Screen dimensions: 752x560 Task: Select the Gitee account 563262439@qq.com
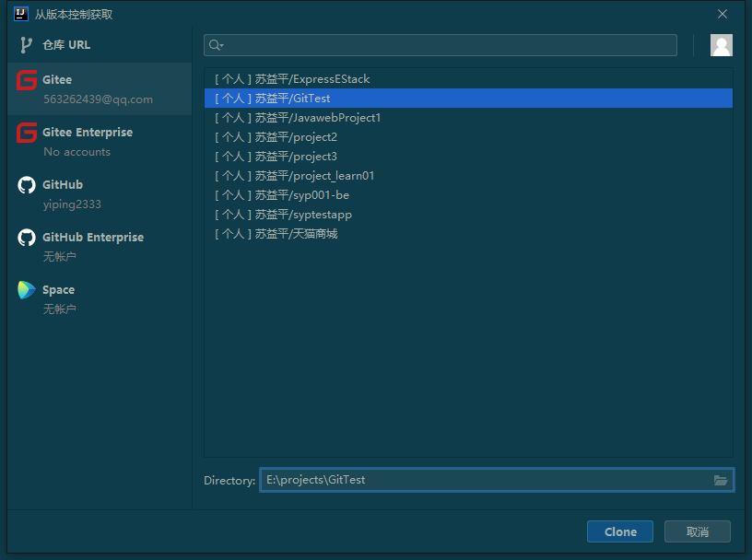pos(100,89)
